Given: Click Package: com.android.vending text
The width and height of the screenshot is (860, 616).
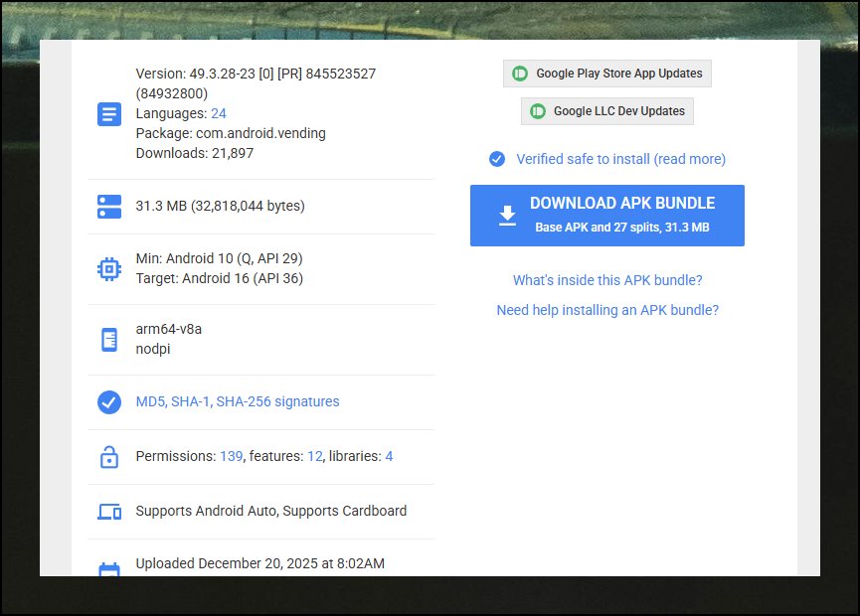Looking at the screenshot, I should click(x=231, y=133).
